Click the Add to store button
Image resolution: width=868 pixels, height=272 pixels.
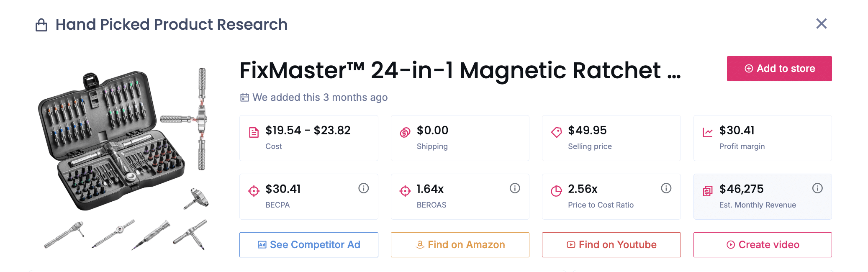tap(779, 68)
